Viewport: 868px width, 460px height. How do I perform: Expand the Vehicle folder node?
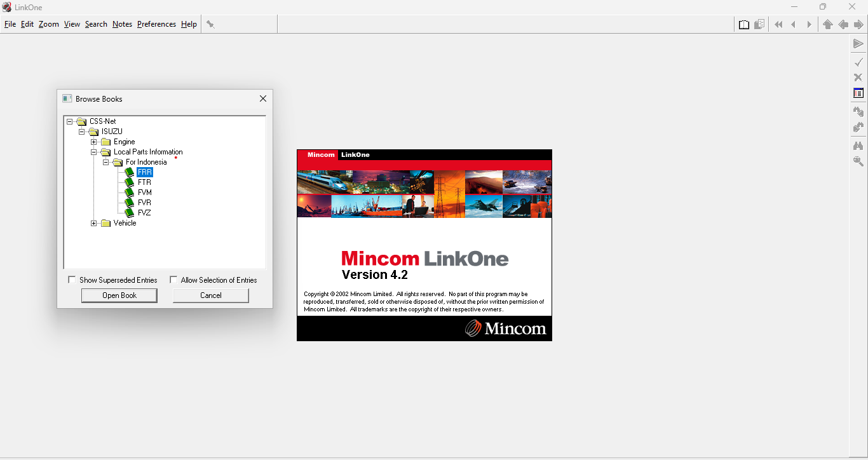(x=94, y=223)
